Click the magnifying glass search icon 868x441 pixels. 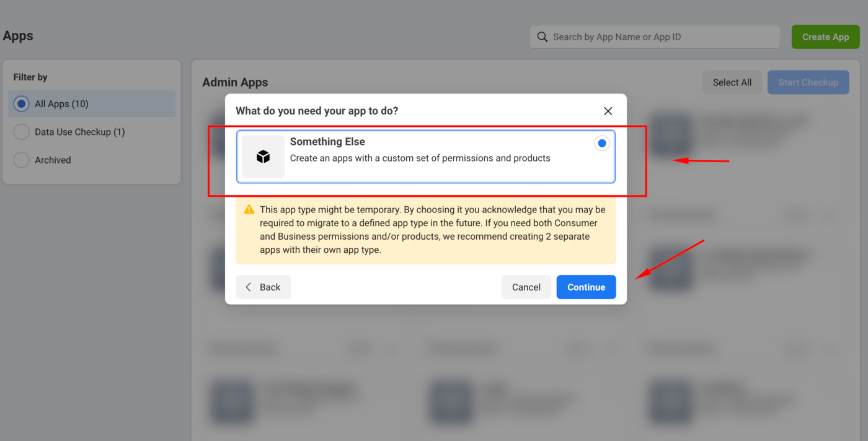tap(542, 37)
